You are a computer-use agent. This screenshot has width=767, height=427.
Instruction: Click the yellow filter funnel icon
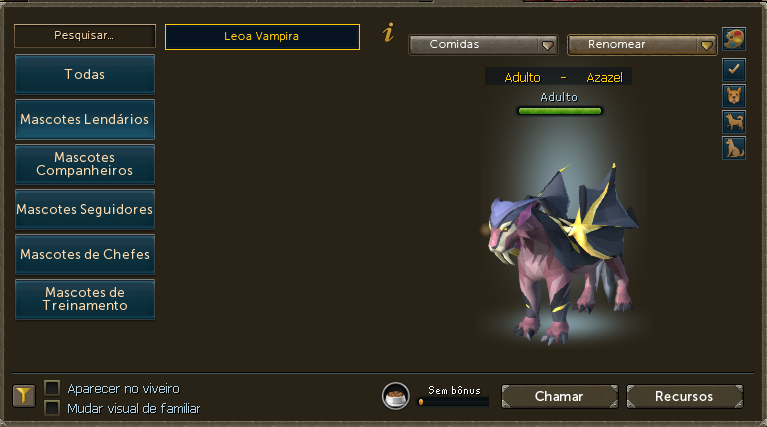(x=23, y=396)
